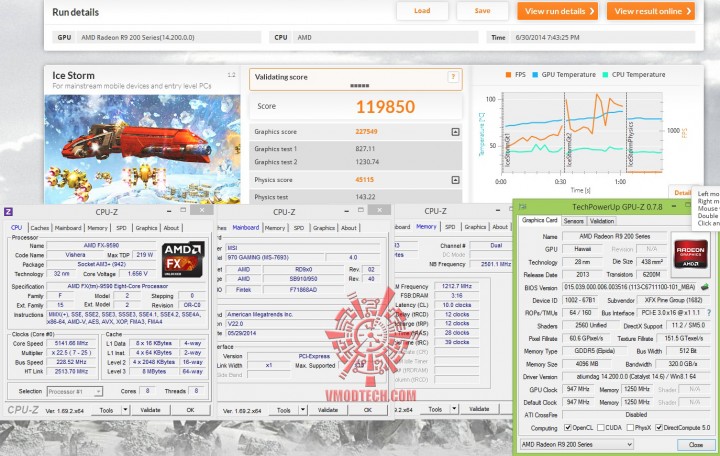
Task: Expand the Physics score details arrow
Action: click(x=455, y=180)
